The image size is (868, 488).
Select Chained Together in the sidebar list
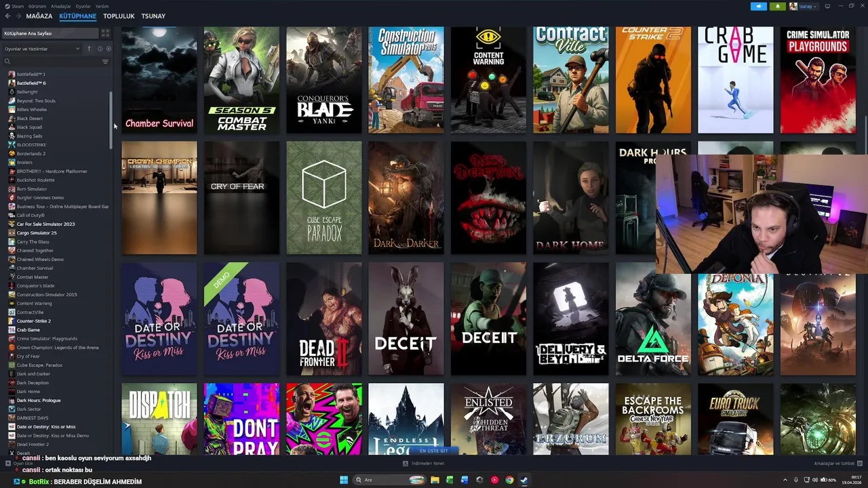[x=35, y=250]
